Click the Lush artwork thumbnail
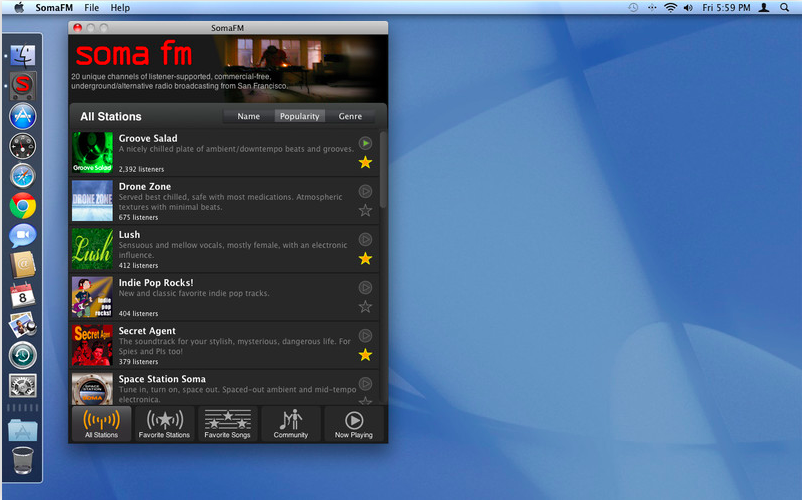The height and width of the screenshot is (500, 802). pos(93,249)
